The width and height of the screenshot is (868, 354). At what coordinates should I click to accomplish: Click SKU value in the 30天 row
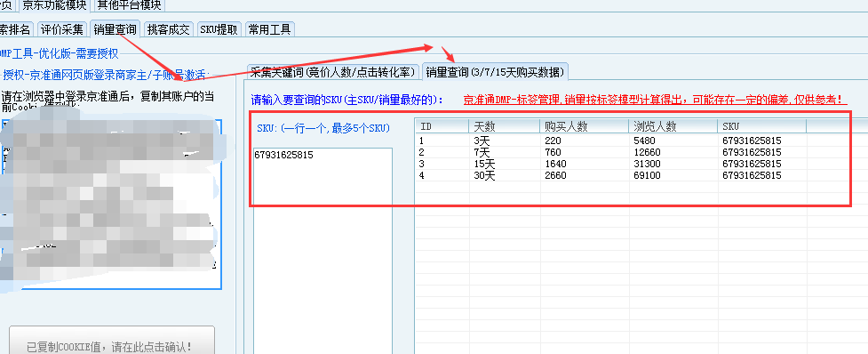point(752,175)
